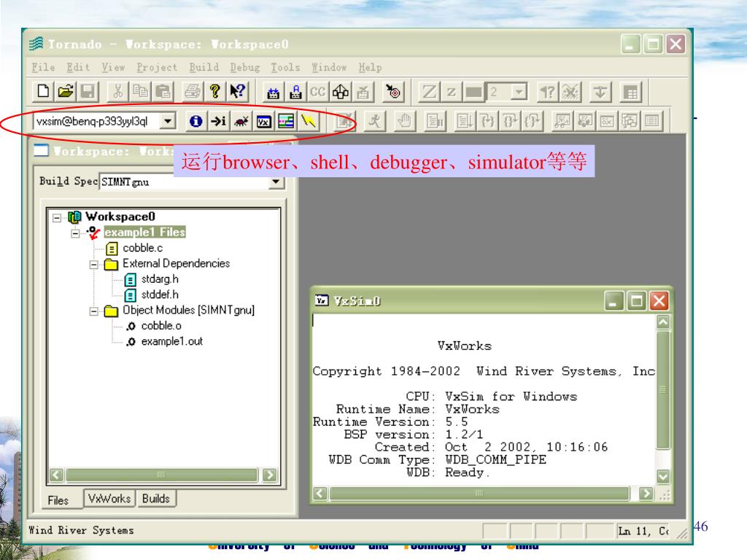Launch the VxSim simulator icon
Viewport: 747px width, 560px height.
coord(263,122)
